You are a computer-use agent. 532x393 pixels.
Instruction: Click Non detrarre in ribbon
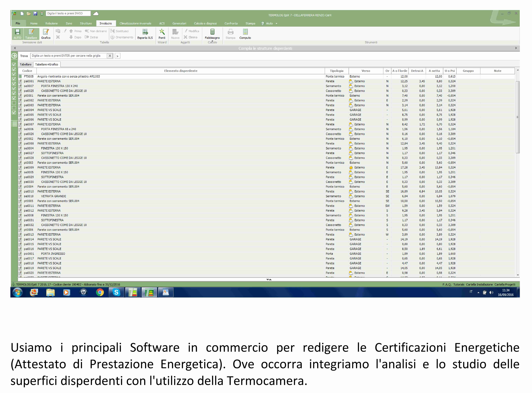(x=96, y=31)
